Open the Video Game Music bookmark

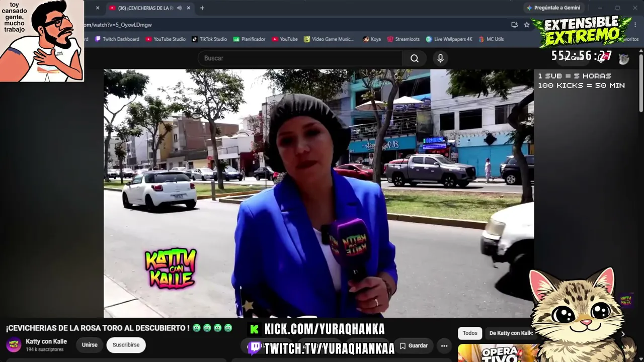pyautogui.click(x=329, y=39)
